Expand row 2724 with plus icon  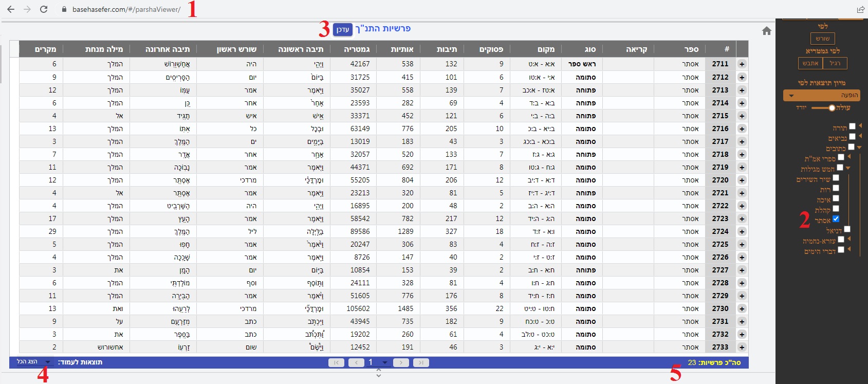[742, 231]
